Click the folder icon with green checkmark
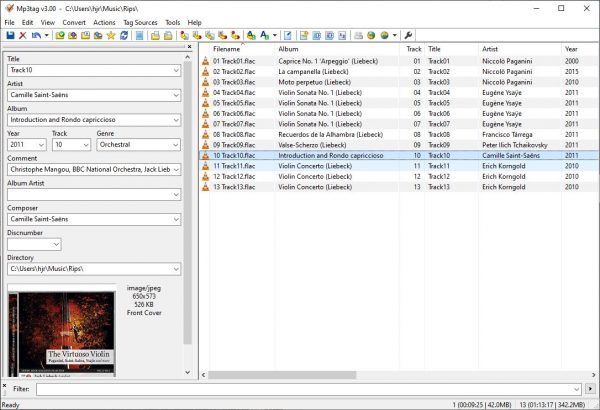 click(x=60, y=36)
